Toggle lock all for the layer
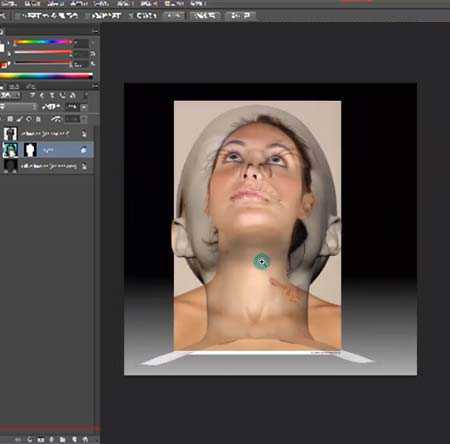The image size is (450, 444). (38, 119)
